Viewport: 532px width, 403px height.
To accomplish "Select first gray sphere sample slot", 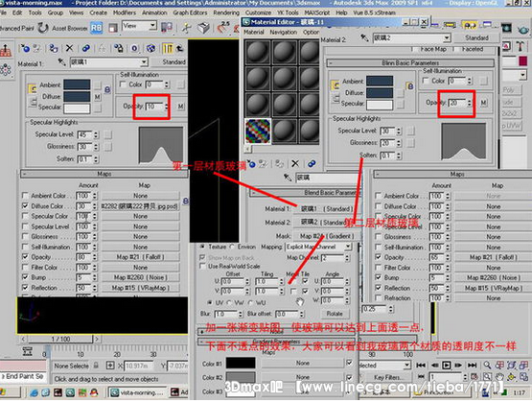I will (258, 53).
